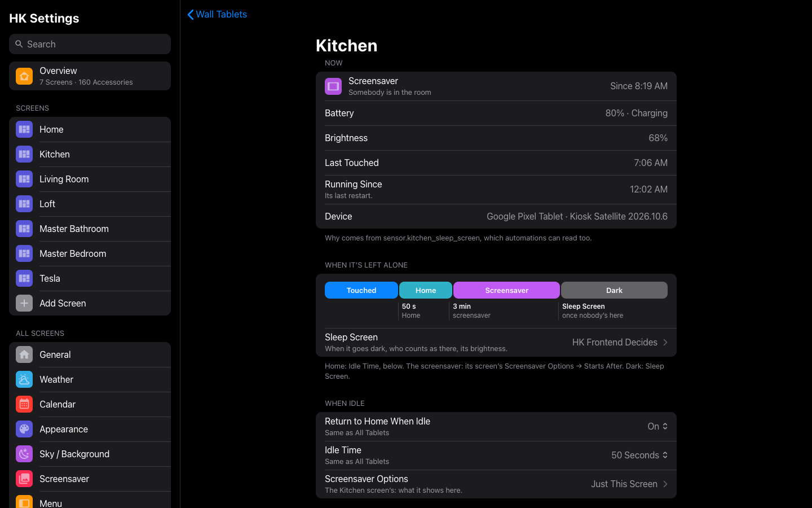Open the Weather cloud icon
This screenshot has height=508, width=812.
(24, 379)
